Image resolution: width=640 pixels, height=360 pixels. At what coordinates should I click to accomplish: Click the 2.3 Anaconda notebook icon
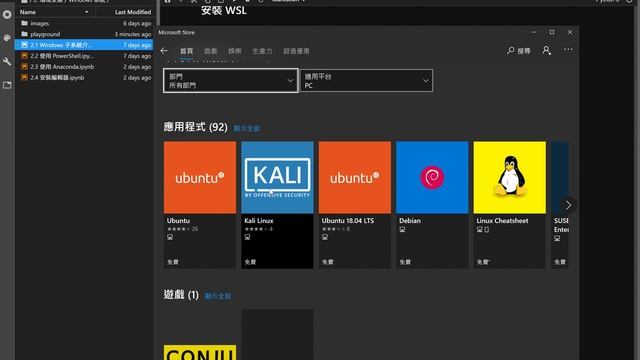[24, 67]
